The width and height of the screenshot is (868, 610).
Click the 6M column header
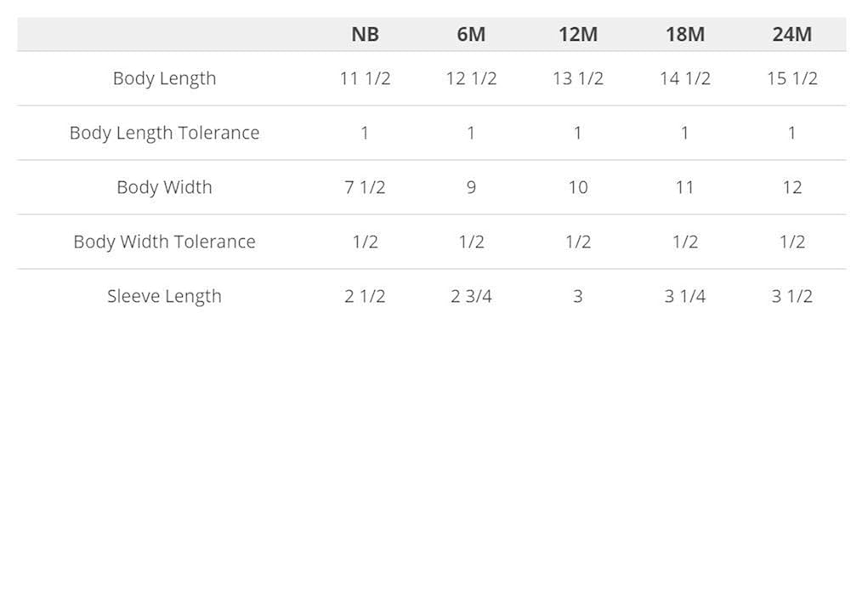tap(471, 35)
